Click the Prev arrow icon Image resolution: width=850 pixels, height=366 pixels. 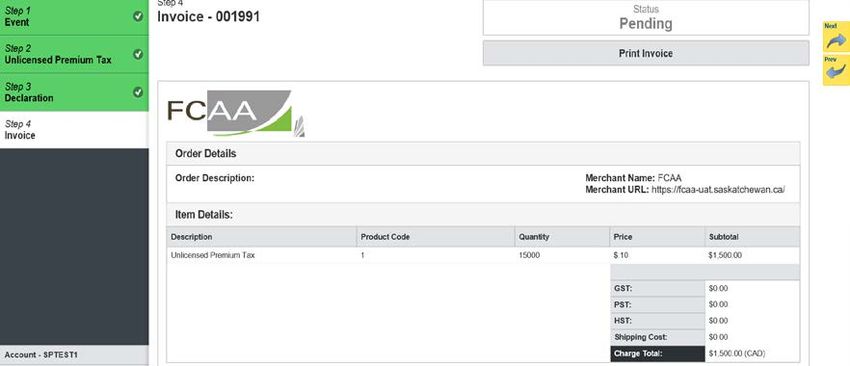(836, 69)
